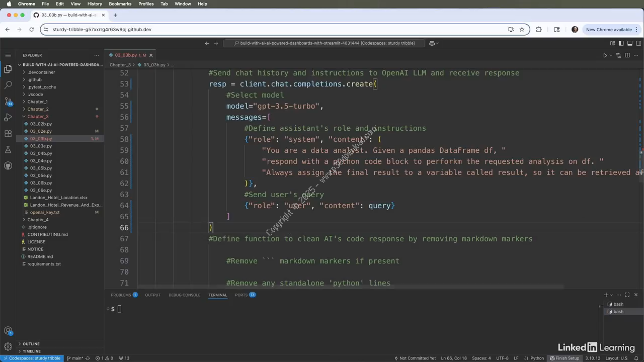Click Not Committed Yet in status bar
Image resolution: width=644 pixels, height=362 pixels.
coord(415,358)
